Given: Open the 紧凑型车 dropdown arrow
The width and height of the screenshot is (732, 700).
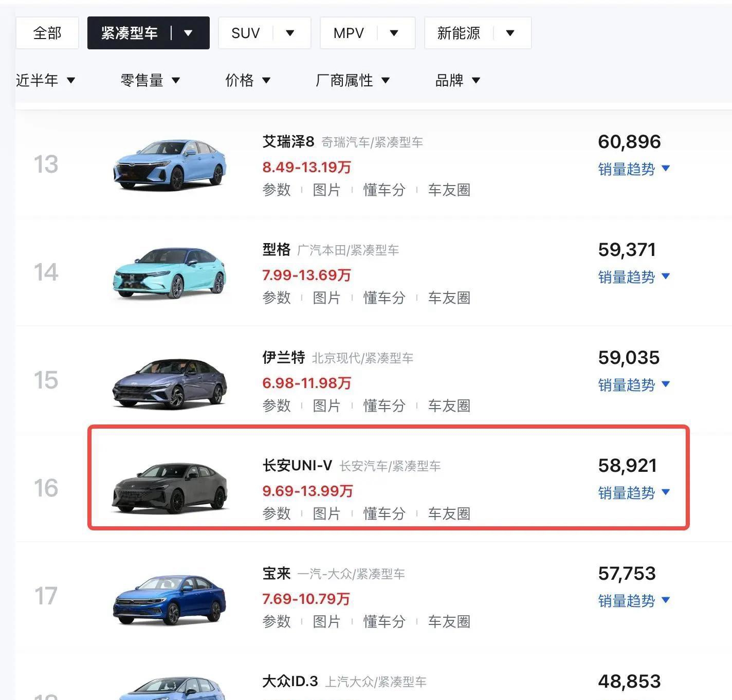Looking at the screenshot, I should (188, 33).
